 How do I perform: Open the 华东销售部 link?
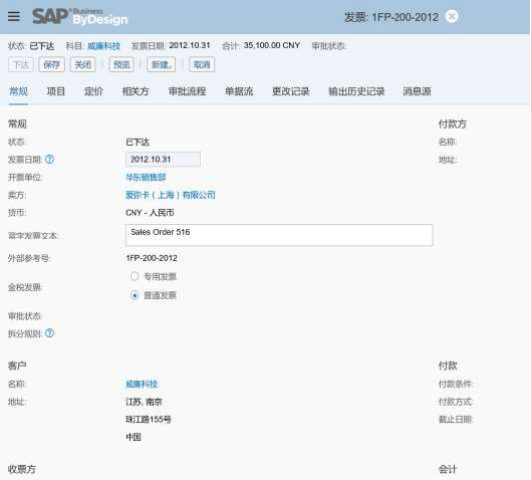pyautogui.click(x=146, y=177)
